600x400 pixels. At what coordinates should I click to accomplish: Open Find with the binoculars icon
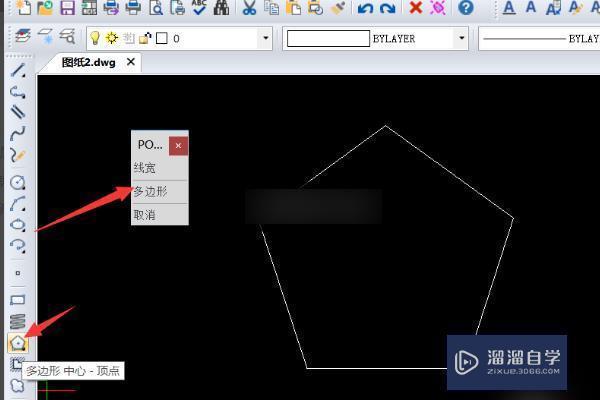(x=221, y=7)
